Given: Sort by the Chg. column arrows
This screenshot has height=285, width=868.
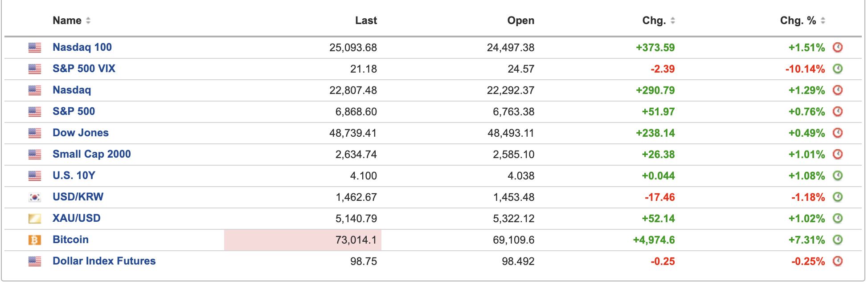Looking at the screenshot, I should [x=673, y=20].
